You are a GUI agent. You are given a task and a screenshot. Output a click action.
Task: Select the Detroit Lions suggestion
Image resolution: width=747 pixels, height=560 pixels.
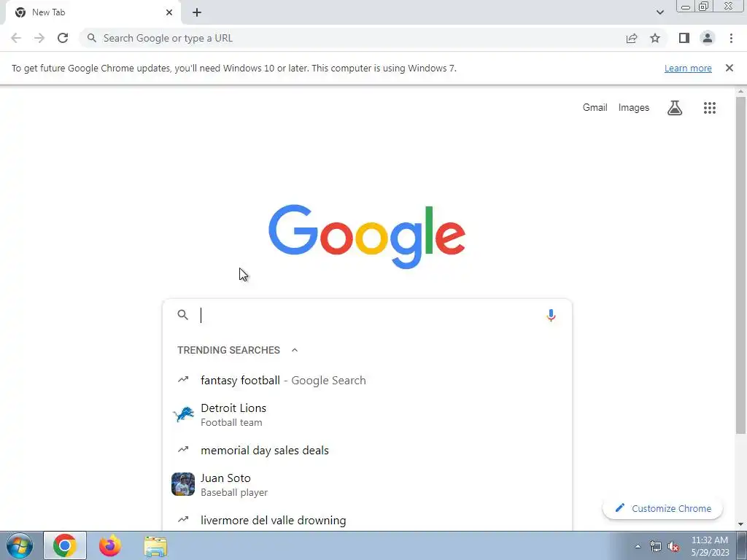pyautogui.click(x=367, y=415)
